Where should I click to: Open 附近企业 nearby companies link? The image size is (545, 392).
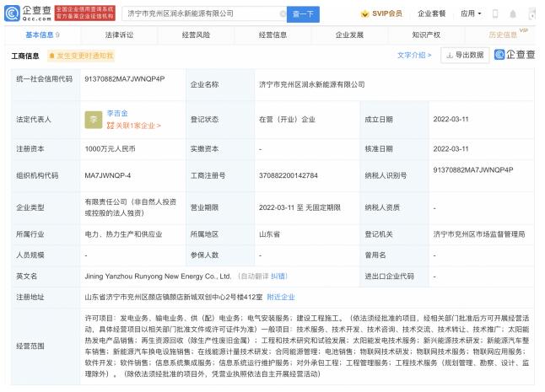tap(280, 297)
